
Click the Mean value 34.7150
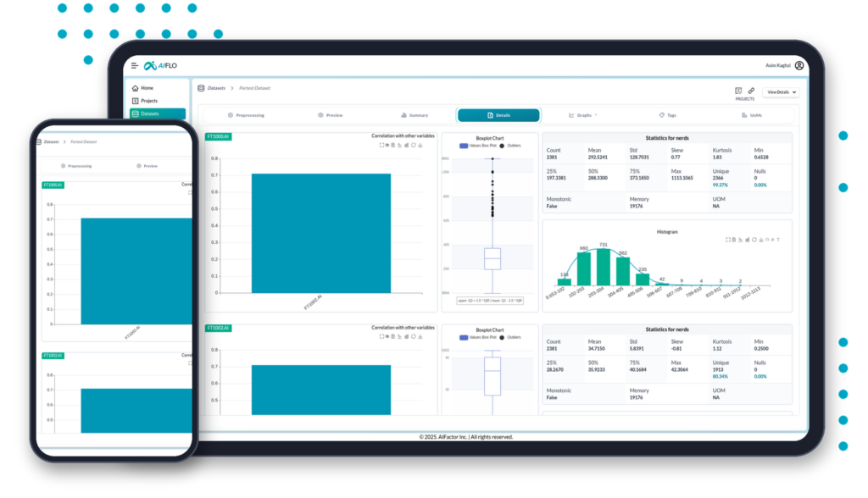tap(596, 349)
